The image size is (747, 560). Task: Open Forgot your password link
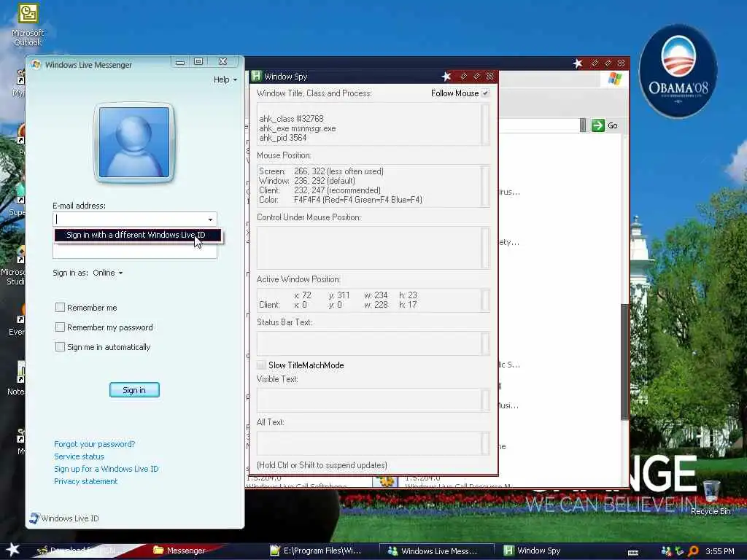[x=94, y=444]
